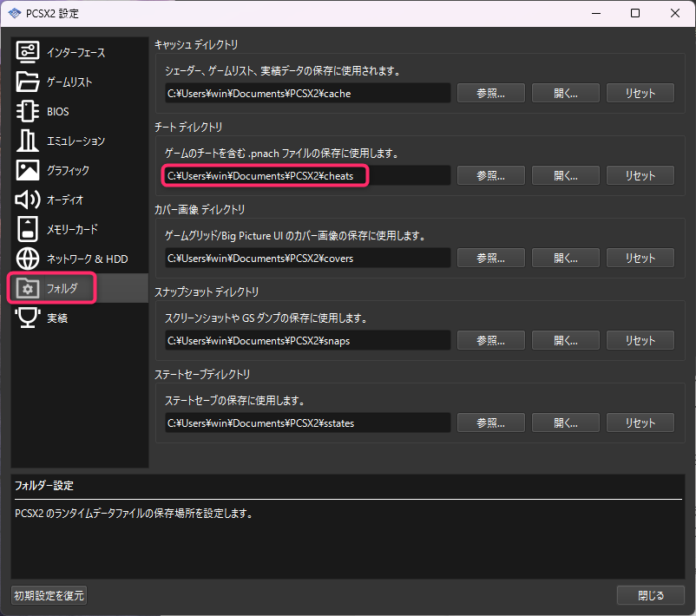
Task: Browse for the cache directory with 参照
Action: pyautogui.click(x=491, y=93)
